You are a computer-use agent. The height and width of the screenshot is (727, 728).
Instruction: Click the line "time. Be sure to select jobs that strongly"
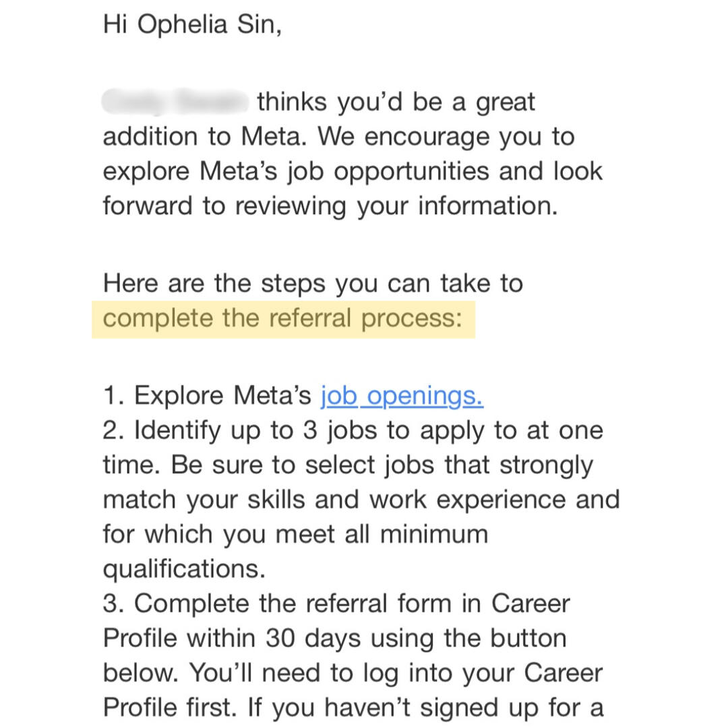click(x=348, y=465)
